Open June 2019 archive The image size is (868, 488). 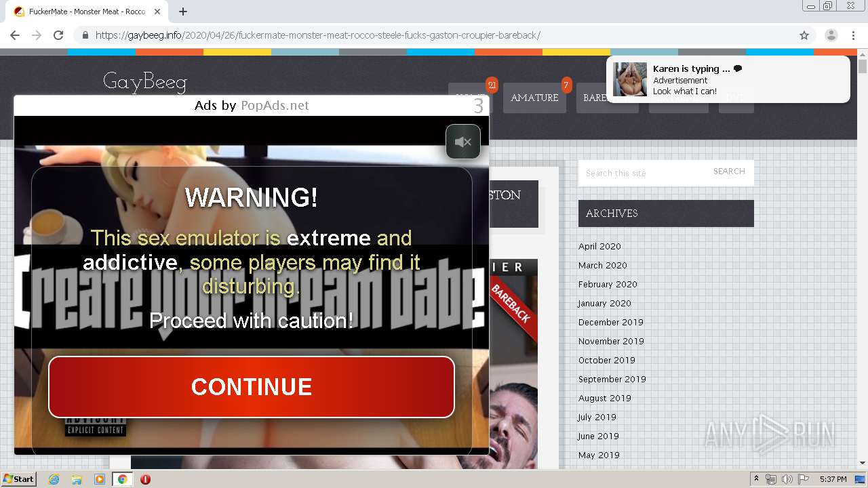599,436
